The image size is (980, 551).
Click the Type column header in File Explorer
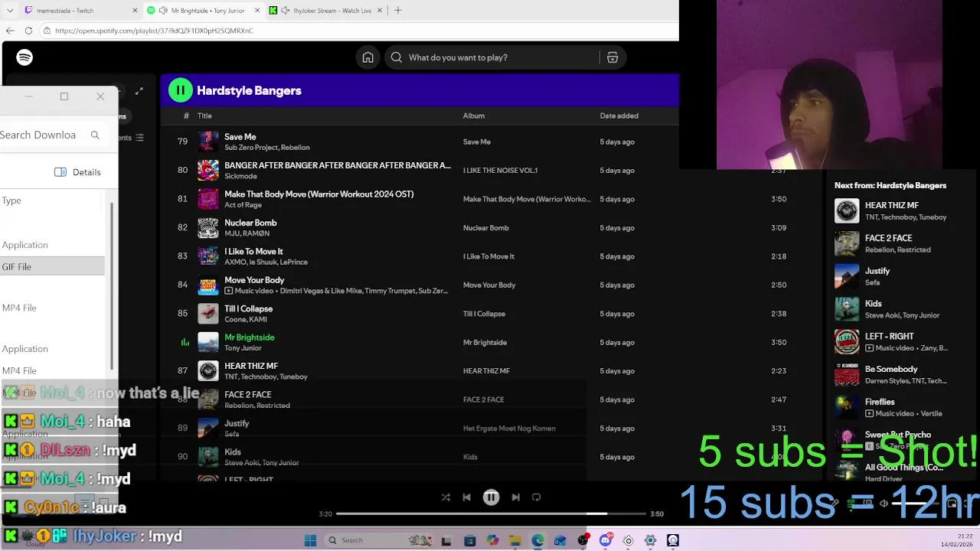point(11,201)
